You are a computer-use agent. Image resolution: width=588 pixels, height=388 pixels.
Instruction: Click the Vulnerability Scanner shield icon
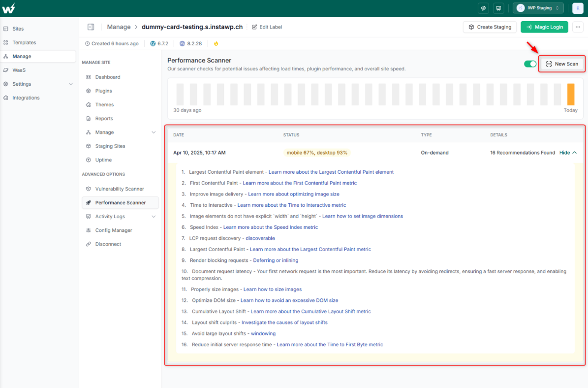[89, 189]
